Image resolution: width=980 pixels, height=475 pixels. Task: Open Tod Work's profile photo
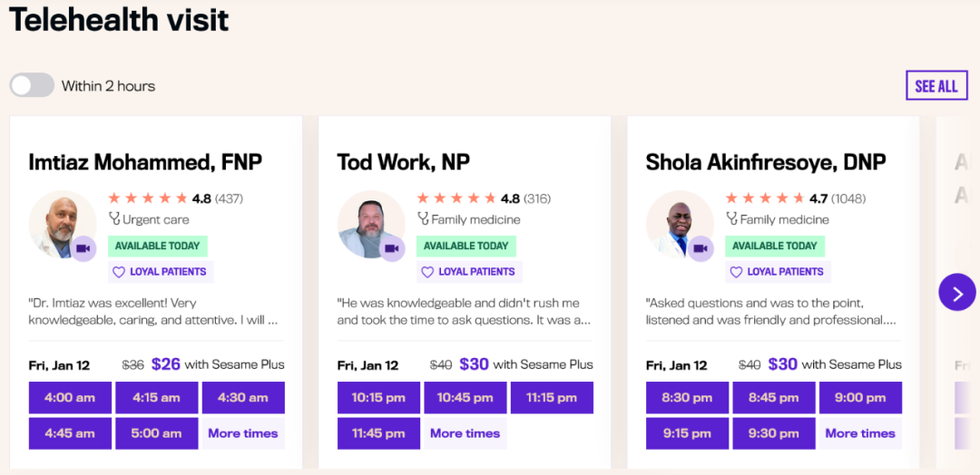click(371, 225)
